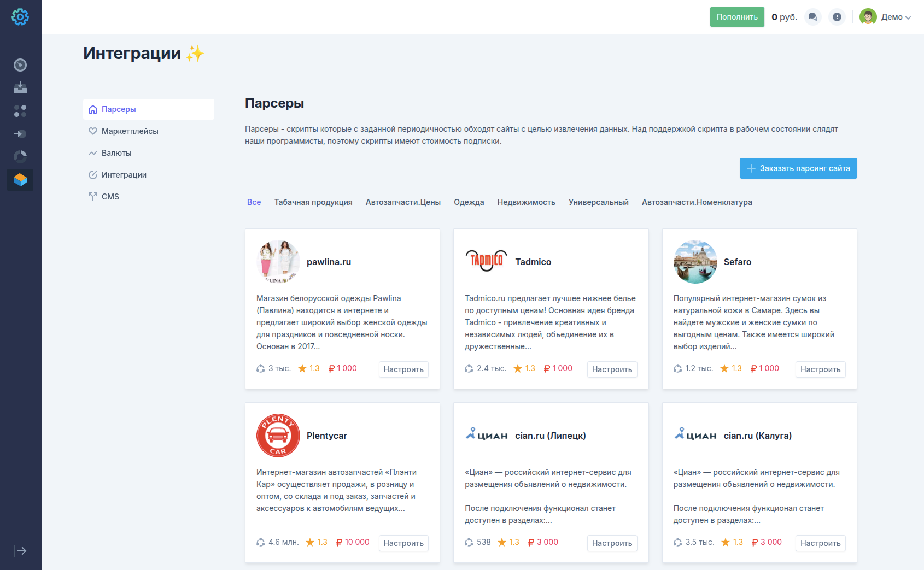
Task: Select the orange cube integrations icon
Action: [x=20, y=180]
